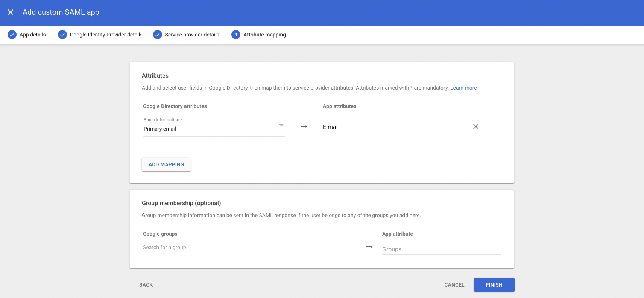The image size is (644, 298).
Task: Select the Attribute mapping step label
Action: 264,35
